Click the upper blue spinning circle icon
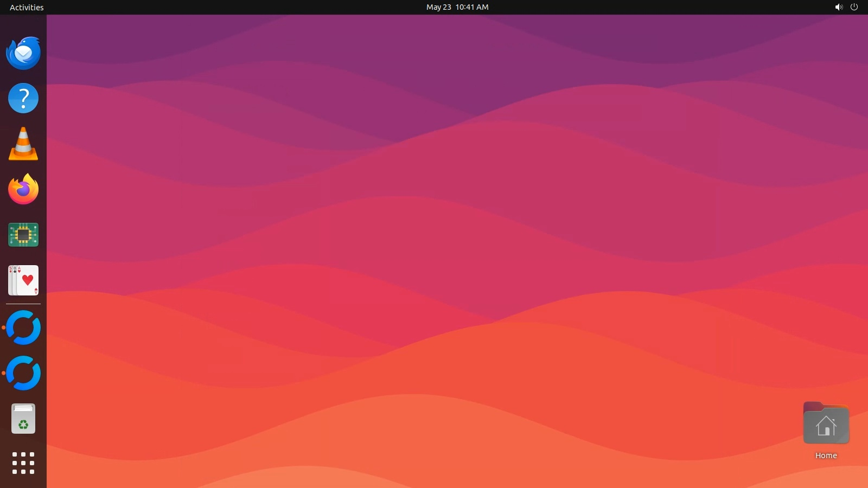Image resolution: width=868 pixels, height=488 pixels. 23,328
